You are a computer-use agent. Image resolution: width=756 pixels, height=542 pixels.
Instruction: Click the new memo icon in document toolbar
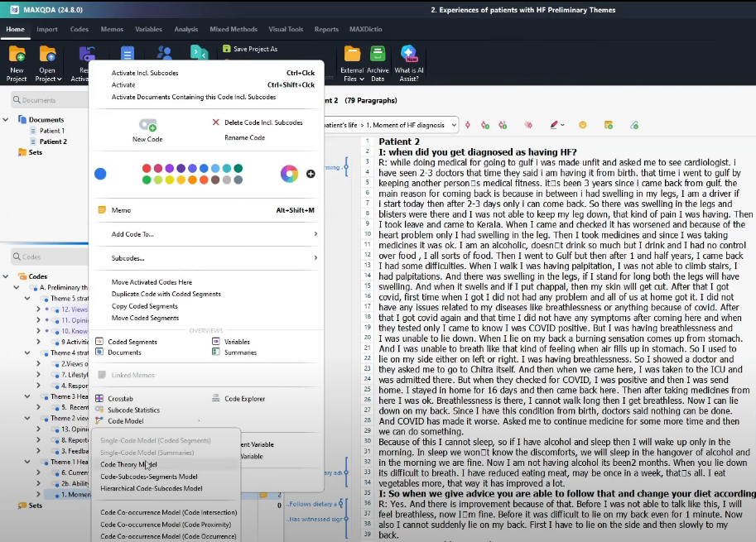[609, 125]
